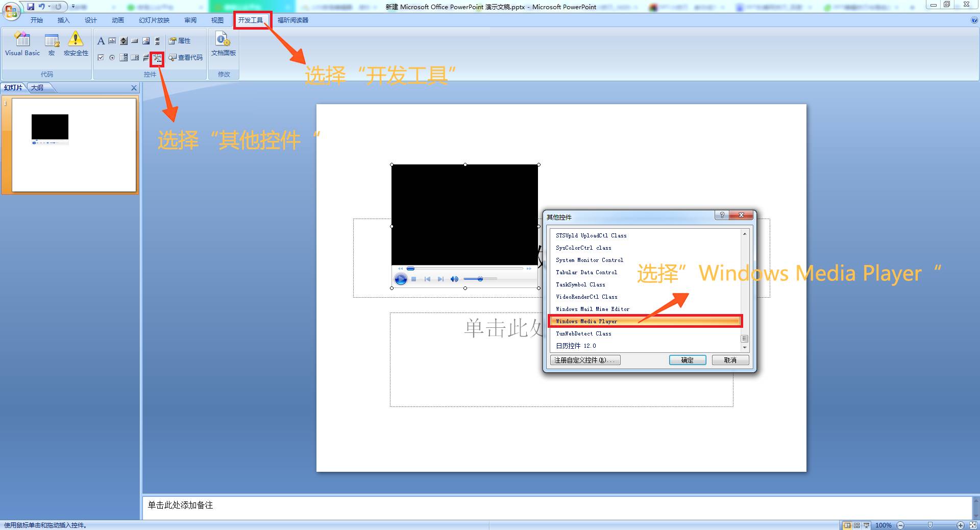980x530 pixels.
Task: Open the 设计 (Design) tab
Action: point(91,20)
